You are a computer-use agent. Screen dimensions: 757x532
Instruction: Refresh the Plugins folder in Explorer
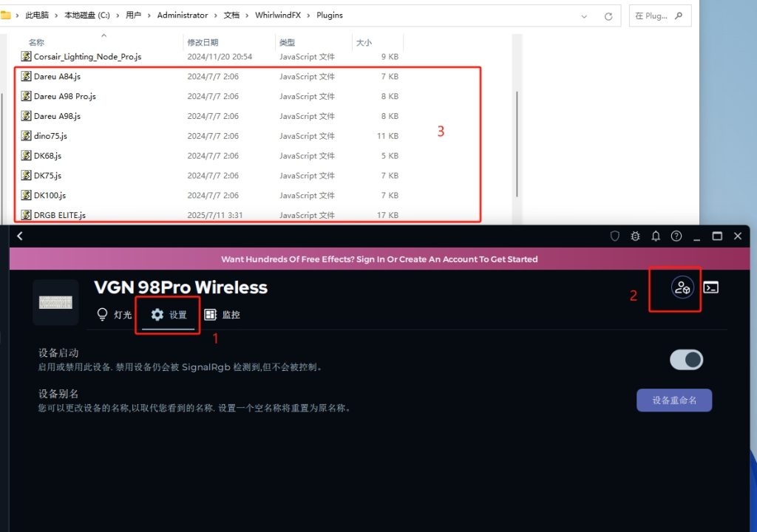pos(608,16)
